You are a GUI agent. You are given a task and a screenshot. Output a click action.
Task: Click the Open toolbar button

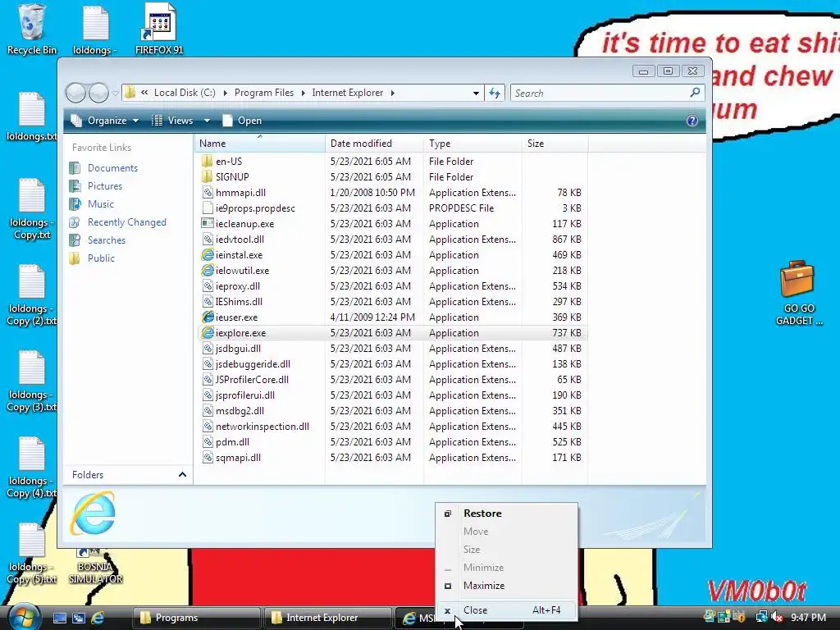(x=242, y=121)
